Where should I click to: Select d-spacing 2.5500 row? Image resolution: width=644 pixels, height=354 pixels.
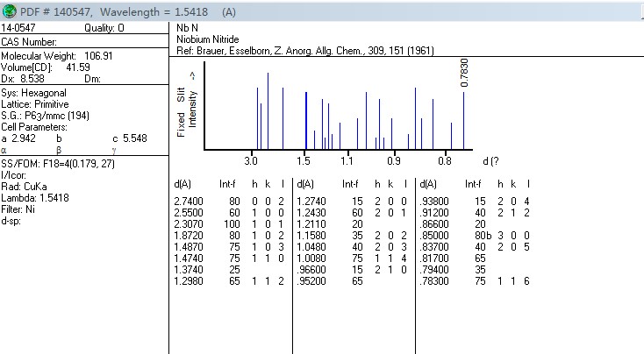click(x=229, y=213)
